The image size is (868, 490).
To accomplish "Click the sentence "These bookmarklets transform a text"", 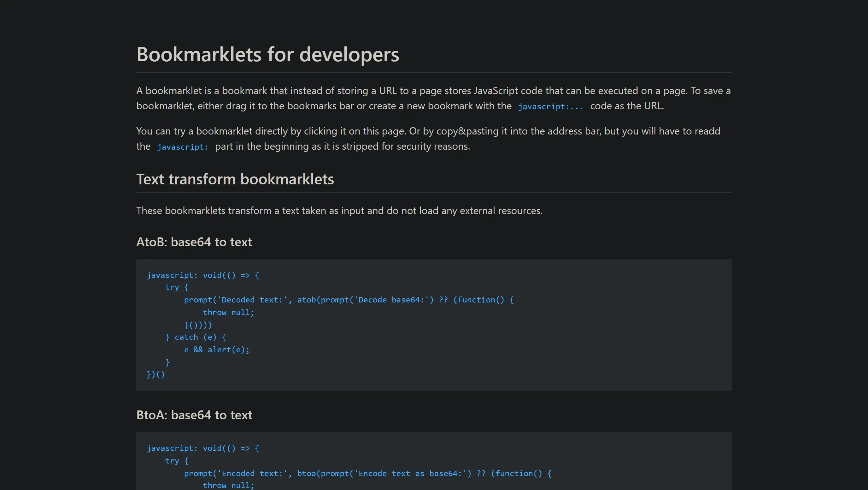I will pyautogui.click(x=339, y=211).
